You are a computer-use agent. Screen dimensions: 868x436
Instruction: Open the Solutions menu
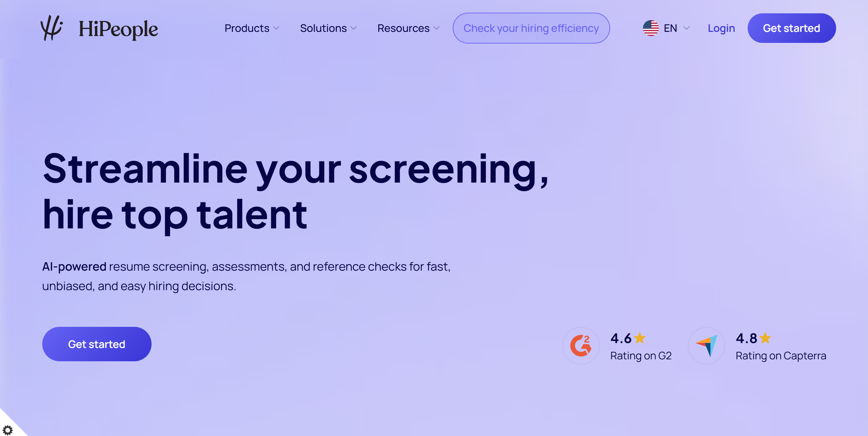(323, 28)
